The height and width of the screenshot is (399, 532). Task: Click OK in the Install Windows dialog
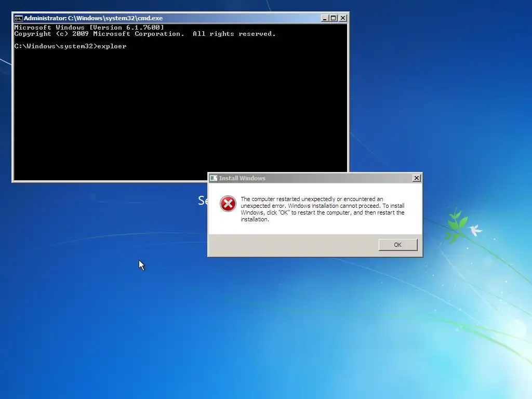tap(398, 245)
